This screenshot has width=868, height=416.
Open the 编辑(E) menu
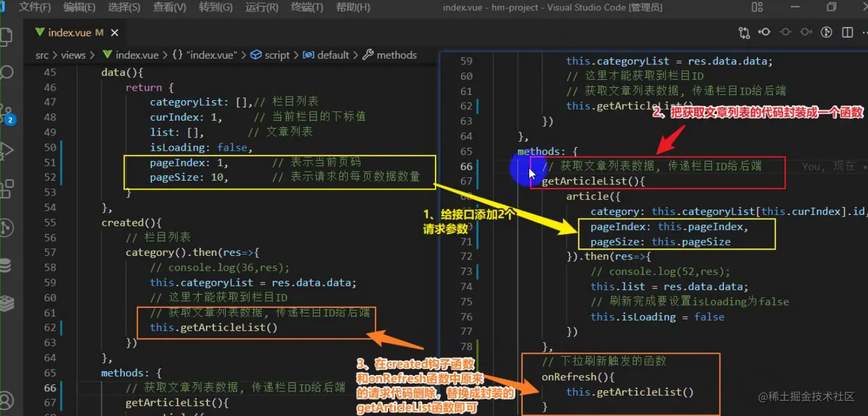click(x=79, y=8)
